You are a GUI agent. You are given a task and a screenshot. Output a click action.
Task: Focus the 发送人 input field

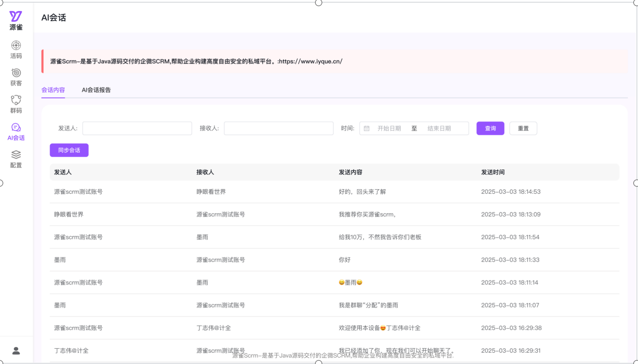(x=137, y=129)
